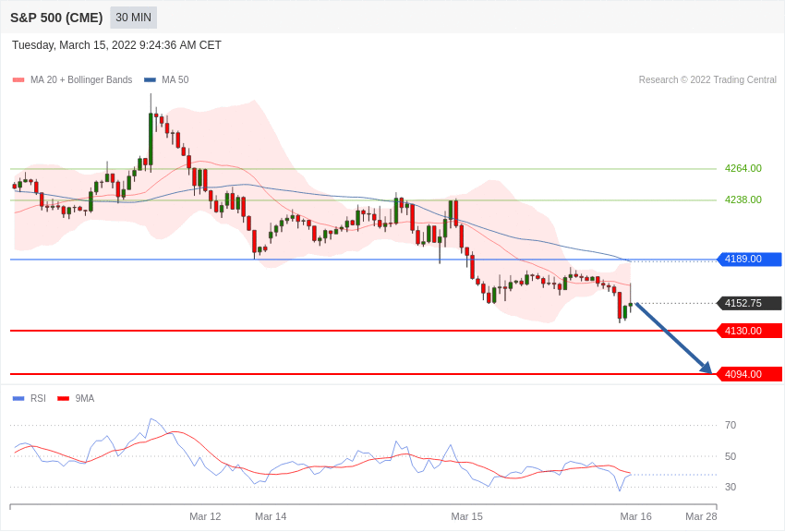785x532 pixels.
Task: Click the 4152.75 current price tag
Action: click(x=750, y=303)
